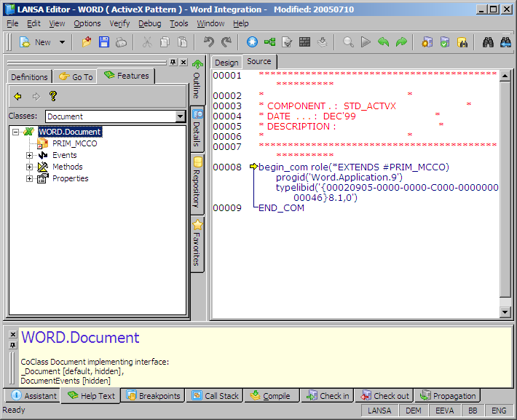Screen dimensions: 517x420
Task: Click the green Outline arrow icon
Action: [x=197, y=64]
